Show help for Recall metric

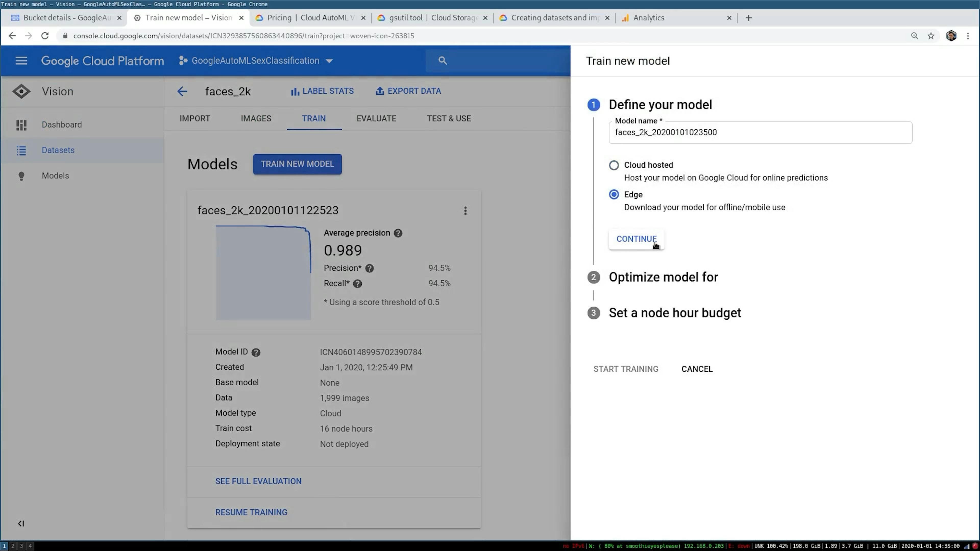[x=358, y=284]
